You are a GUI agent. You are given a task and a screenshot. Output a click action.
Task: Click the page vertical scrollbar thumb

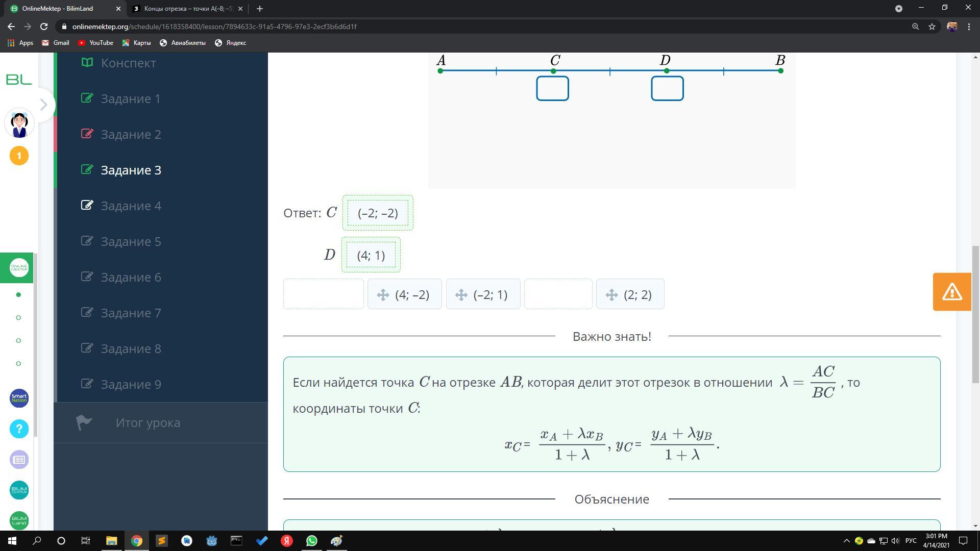click(975, 314)
